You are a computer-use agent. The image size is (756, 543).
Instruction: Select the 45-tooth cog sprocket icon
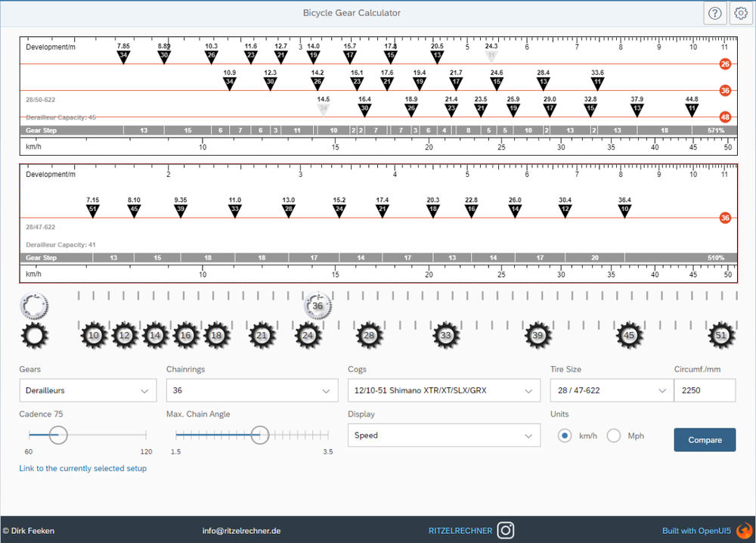[629, 335]
